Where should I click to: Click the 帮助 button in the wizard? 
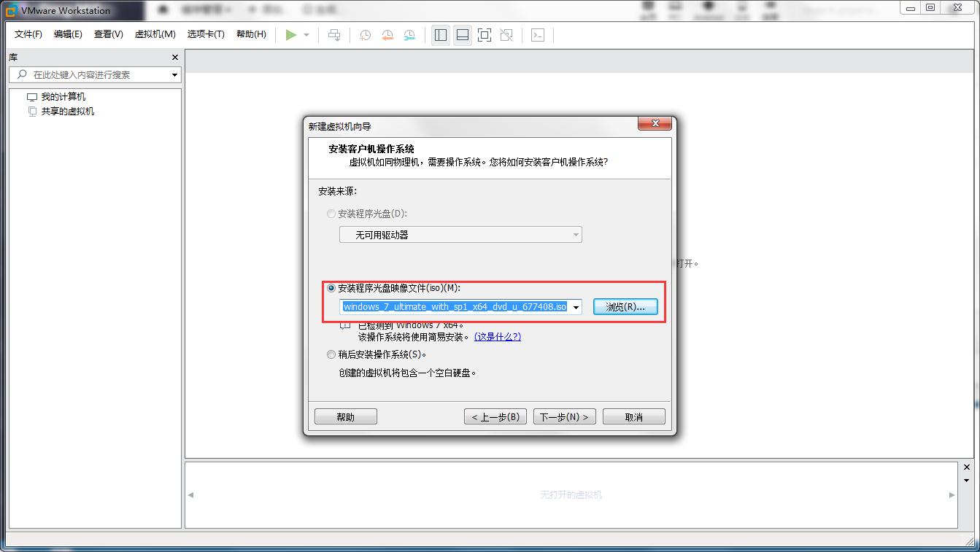346,417
